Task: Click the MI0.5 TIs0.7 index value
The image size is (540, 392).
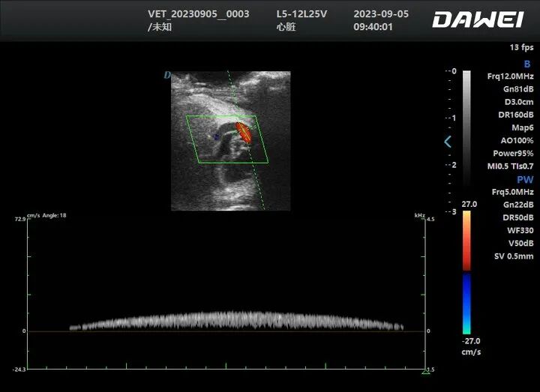Action: [511, 166]
